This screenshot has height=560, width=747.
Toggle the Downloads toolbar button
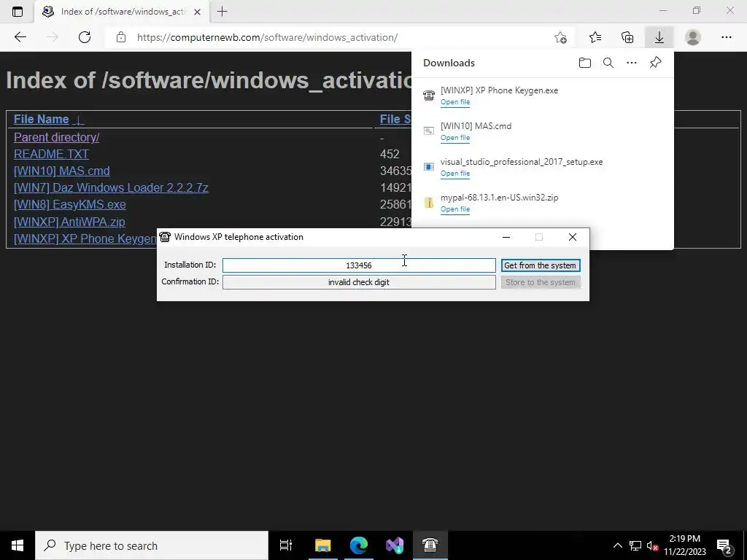point(659,37)
